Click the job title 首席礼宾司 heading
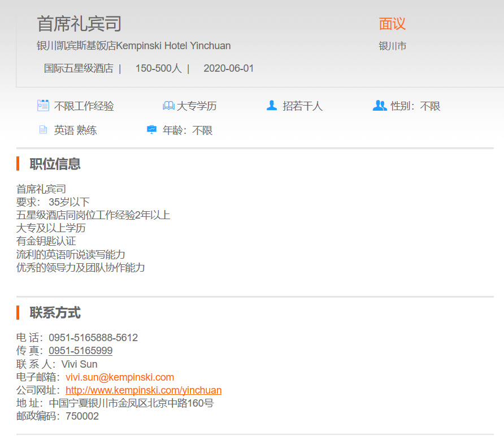The width and height of the screenshot is (504, 436). pyautogui.click(x=79, y=24)
